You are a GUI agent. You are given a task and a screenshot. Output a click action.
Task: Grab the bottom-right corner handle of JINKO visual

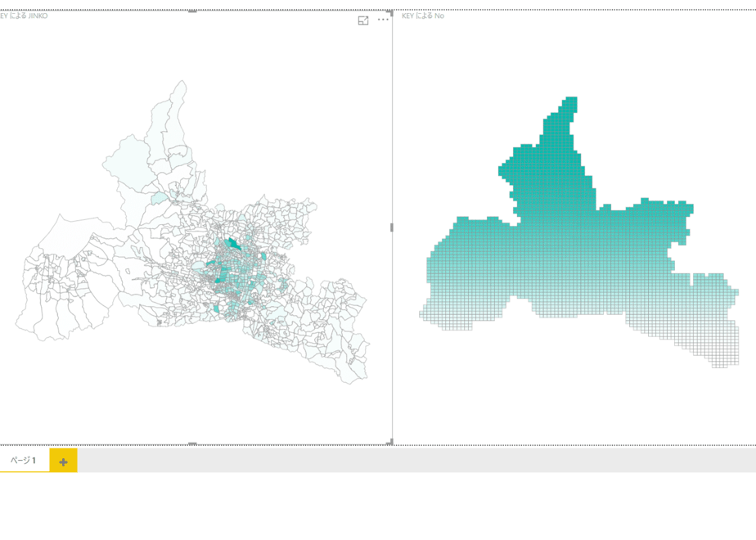(x=390, y=442)
